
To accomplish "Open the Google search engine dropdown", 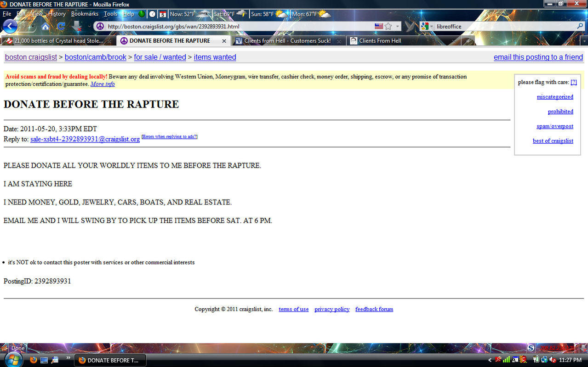I will pos(426,26).
